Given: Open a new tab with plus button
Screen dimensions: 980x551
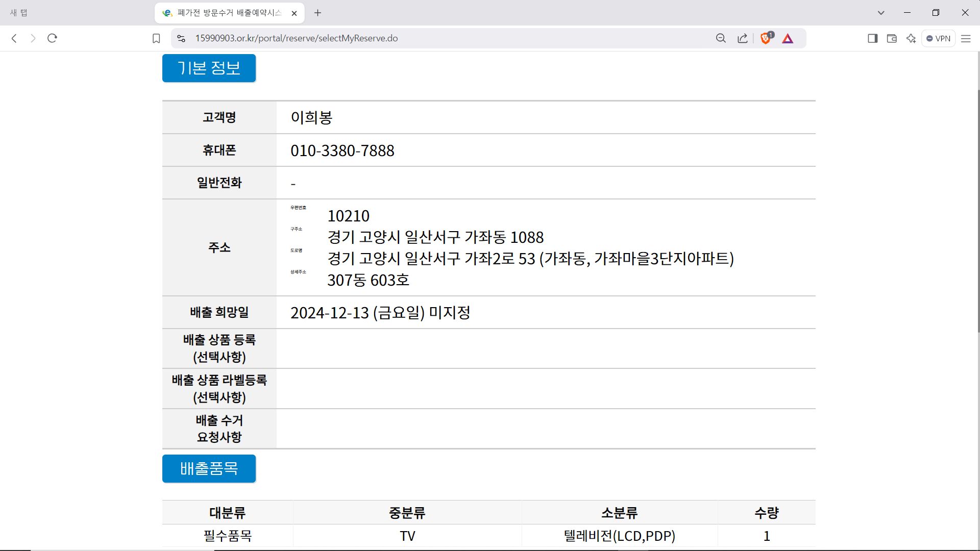Looking at the screenshot, I should click(x=317, y=13).
